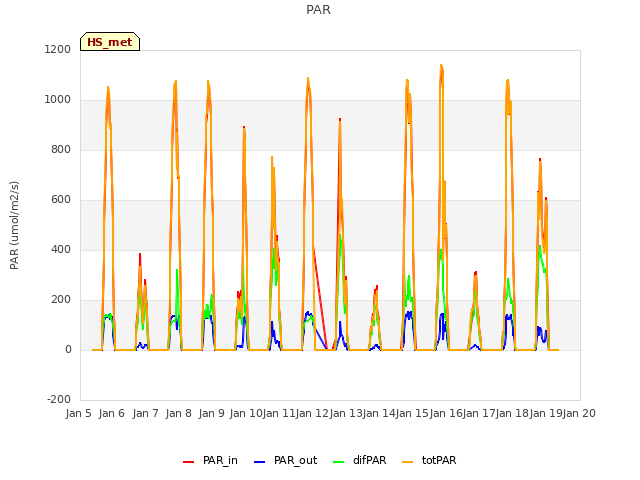Viewport: 640px width, 480px height.
Task: Click the orange totPAR legend swatch
Action: (408, 462)
